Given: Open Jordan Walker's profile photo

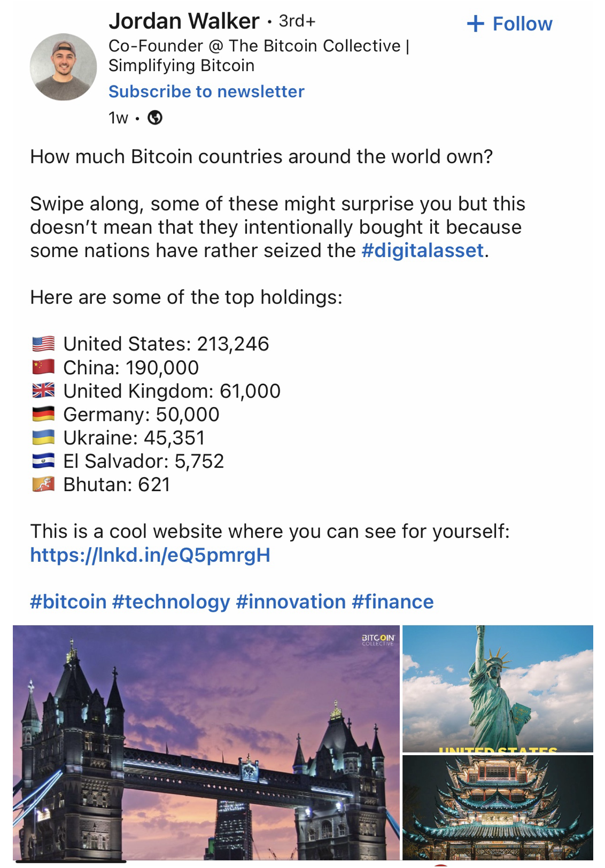Looking at the screenshot, I should [x=63, y=67].
